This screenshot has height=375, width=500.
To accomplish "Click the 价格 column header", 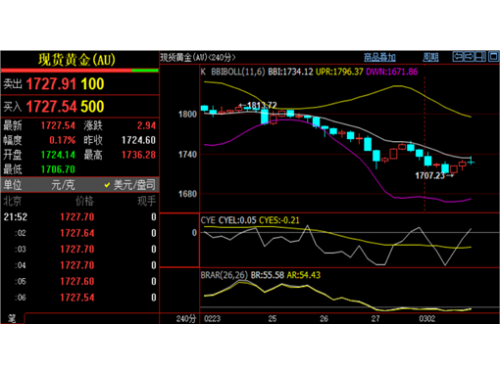I will pos(85,201).
